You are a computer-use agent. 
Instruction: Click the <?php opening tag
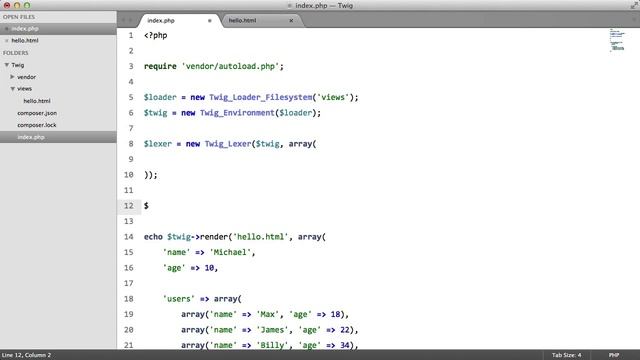156,35
